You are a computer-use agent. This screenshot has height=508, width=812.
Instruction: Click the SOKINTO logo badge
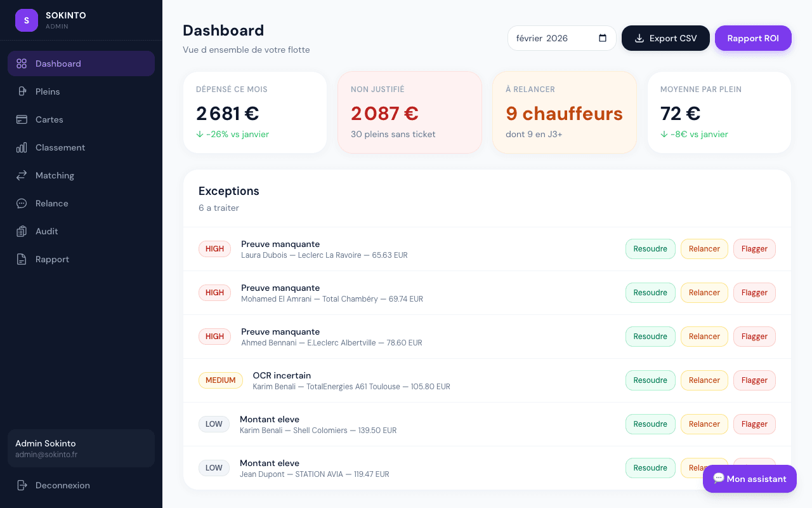coord(26,20)
